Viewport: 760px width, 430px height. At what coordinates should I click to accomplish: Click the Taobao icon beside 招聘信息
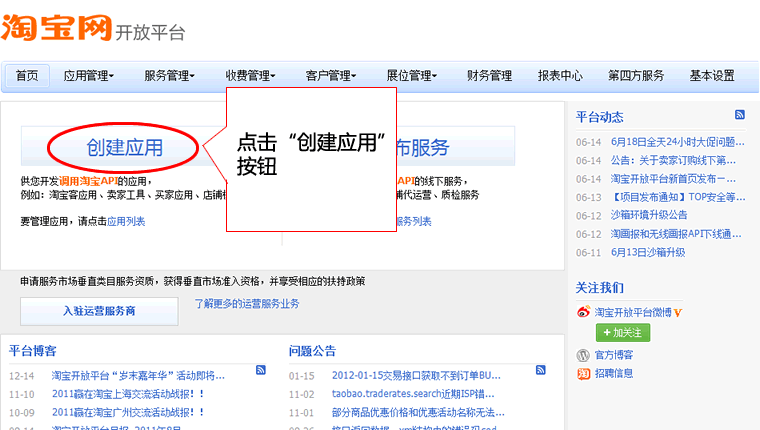[583, 373]
